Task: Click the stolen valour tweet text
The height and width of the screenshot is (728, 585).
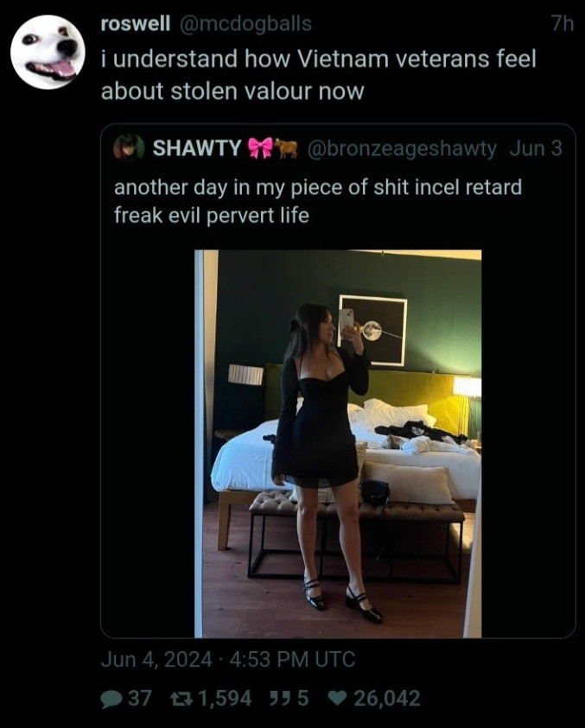Action: (x=319, y=75)
